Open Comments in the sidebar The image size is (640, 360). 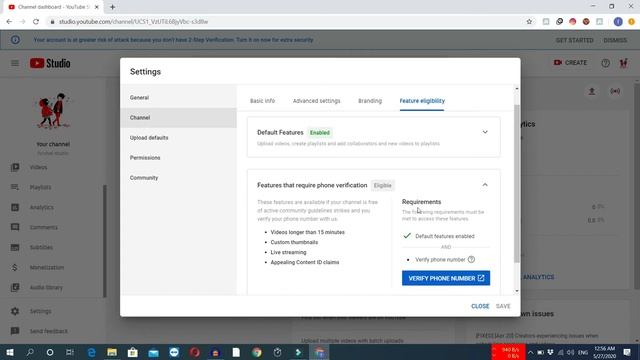43,227
